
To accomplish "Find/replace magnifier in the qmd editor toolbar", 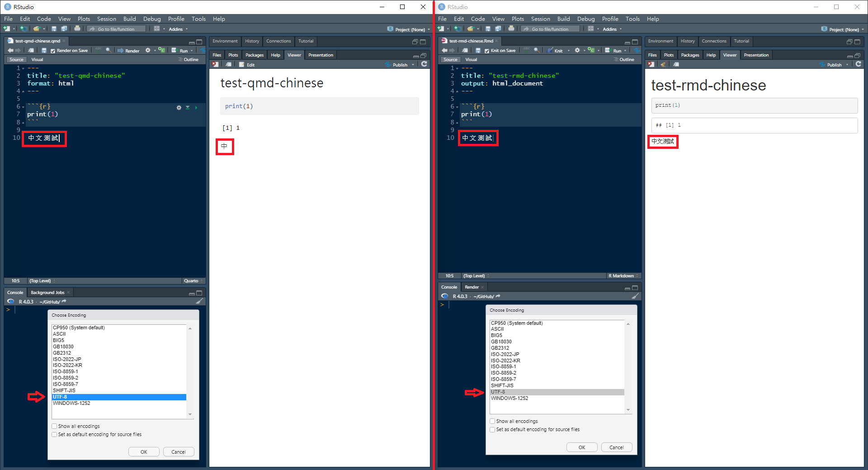I will (x=108, y=50).
